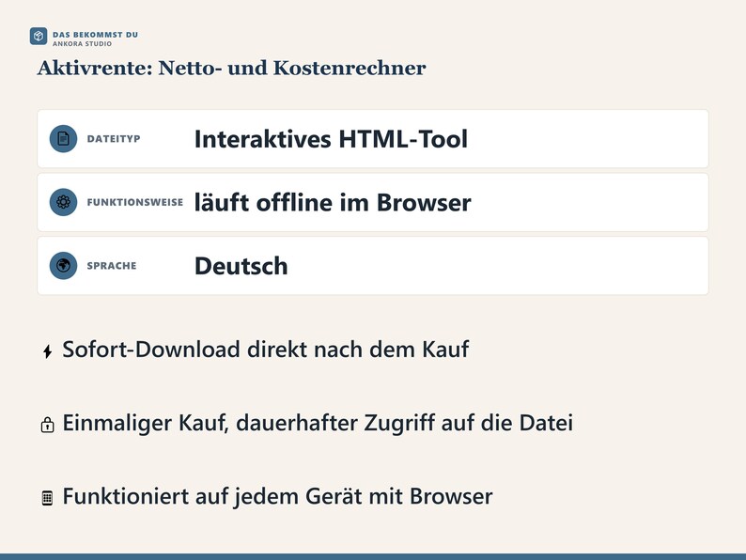
Task: Click the value 'Interaktives HTML-Tool'
Action: pos(331,139)
